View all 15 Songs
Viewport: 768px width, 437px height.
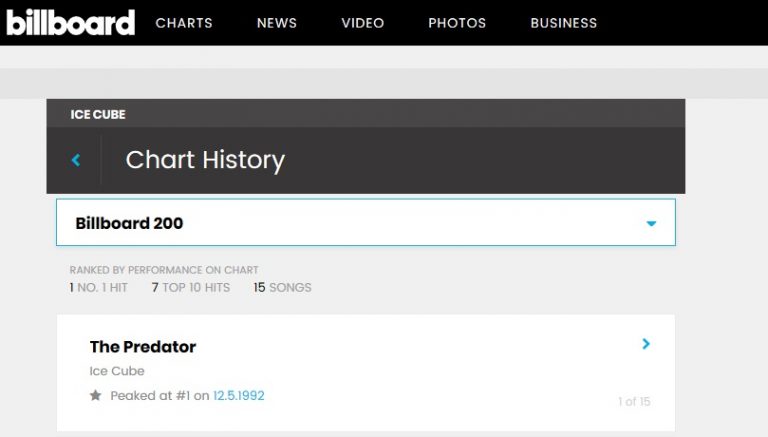tap(282, 288)
